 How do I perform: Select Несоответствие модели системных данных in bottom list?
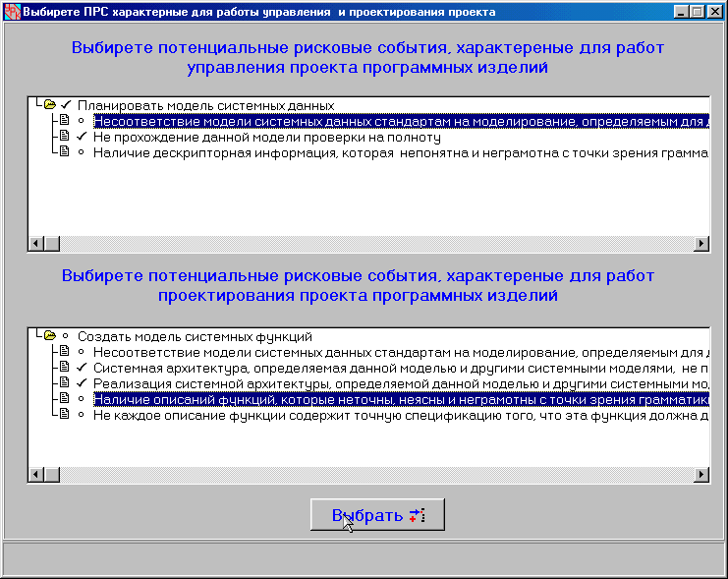pos(401,352)
